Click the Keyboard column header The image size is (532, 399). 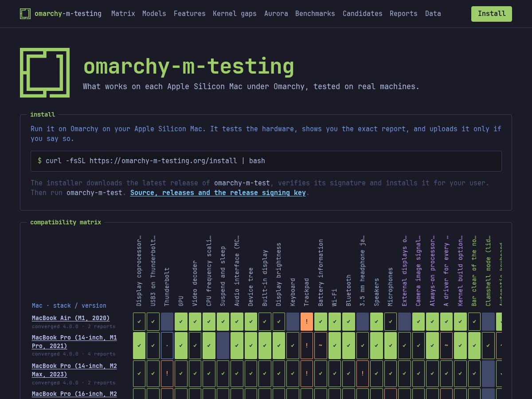click(x=293, y=292)
